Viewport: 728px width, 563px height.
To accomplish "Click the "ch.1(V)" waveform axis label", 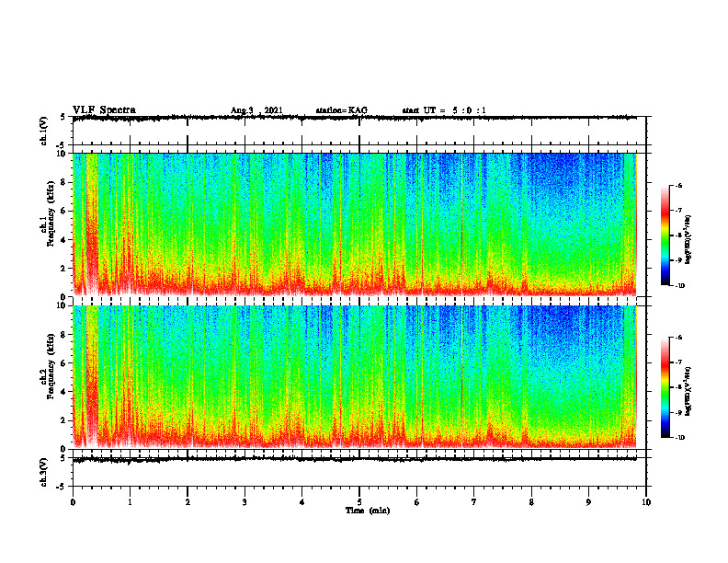I will pyautogui.click(x=44, y=131).
